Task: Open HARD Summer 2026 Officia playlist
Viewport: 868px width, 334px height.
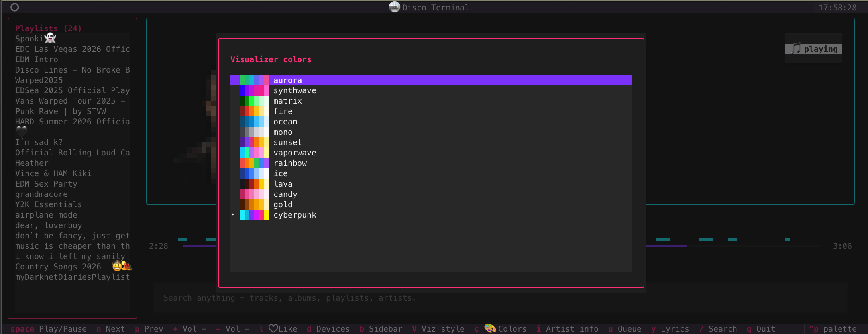Action: click(x=73, y=122)
